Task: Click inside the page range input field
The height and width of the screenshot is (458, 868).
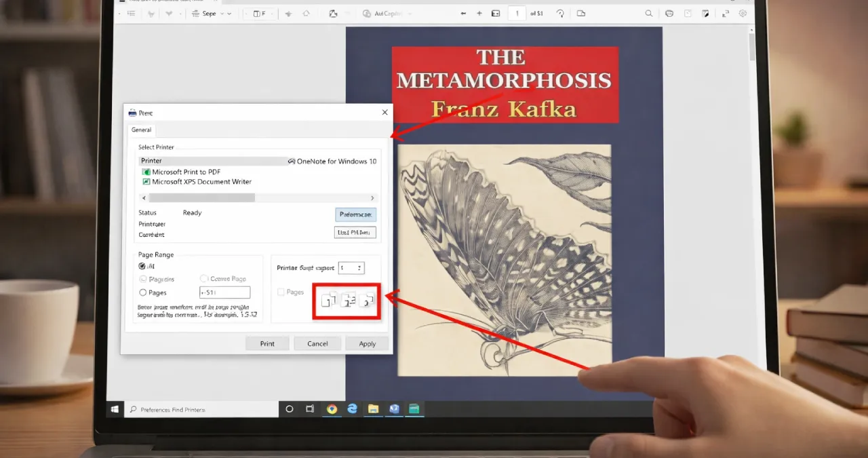Action: (224, 292)
